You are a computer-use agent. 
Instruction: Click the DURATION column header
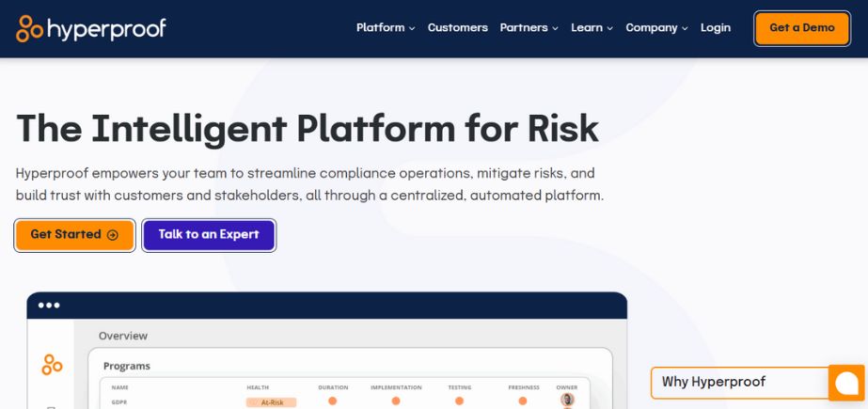[x=333, y=387]
